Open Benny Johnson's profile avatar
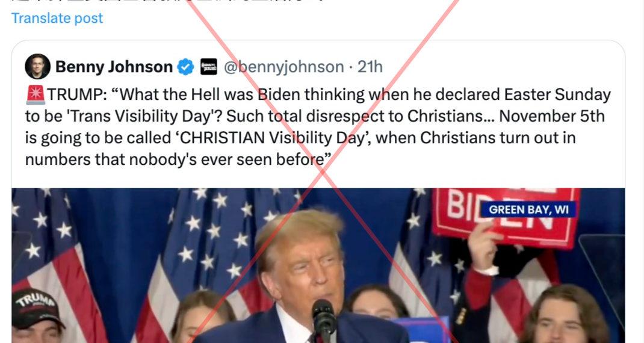Image resolution: width=644 pixels, height=343 pixels. pos(37,67)
